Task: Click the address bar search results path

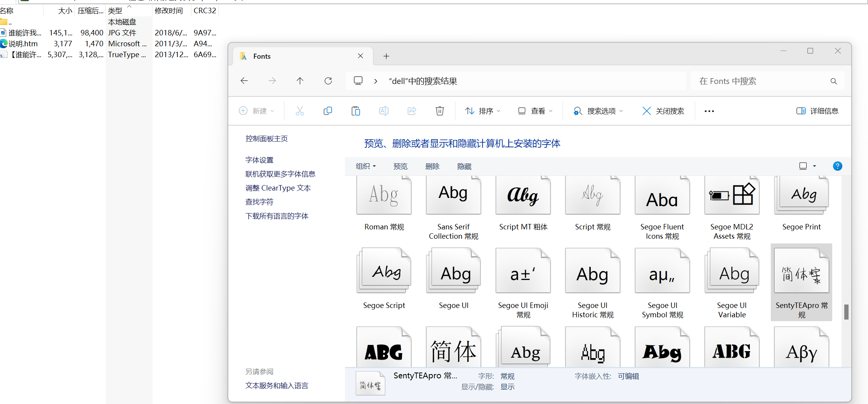Action: pyautogui.click(x=423, y=81)
